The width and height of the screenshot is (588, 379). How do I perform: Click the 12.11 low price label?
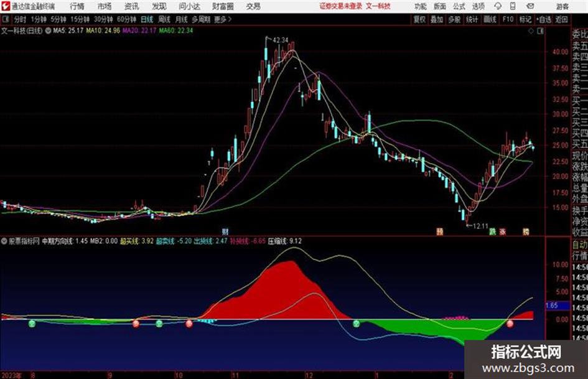click(x=480, y=227)
